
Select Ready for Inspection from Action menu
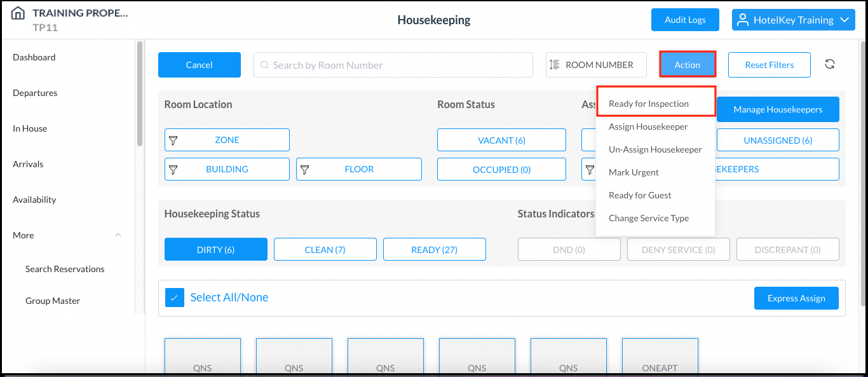click(649, 102)
